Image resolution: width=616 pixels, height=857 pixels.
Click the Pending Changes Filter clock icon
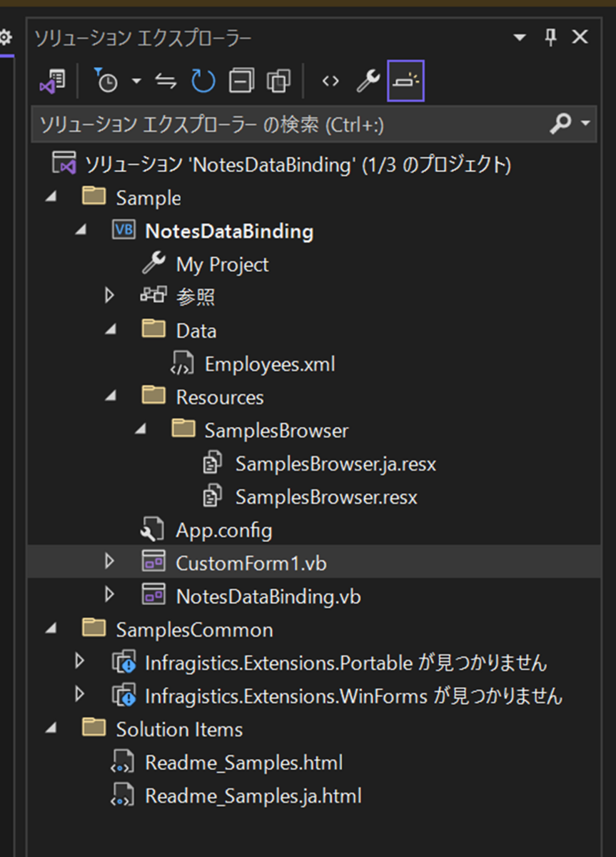pos(106,81)
